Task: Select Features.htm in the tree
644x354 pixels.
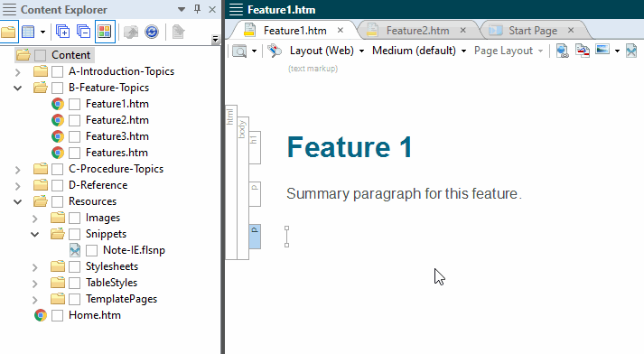Action: 117,153
